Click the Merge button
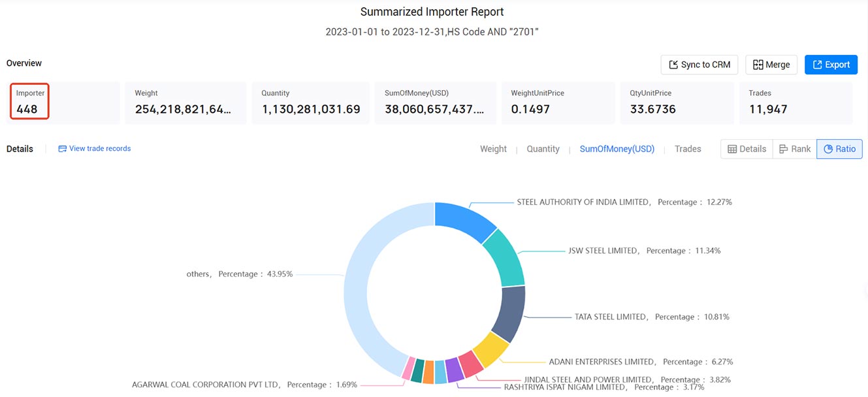The width and height of the screenshot is (868, 397). 771,65
